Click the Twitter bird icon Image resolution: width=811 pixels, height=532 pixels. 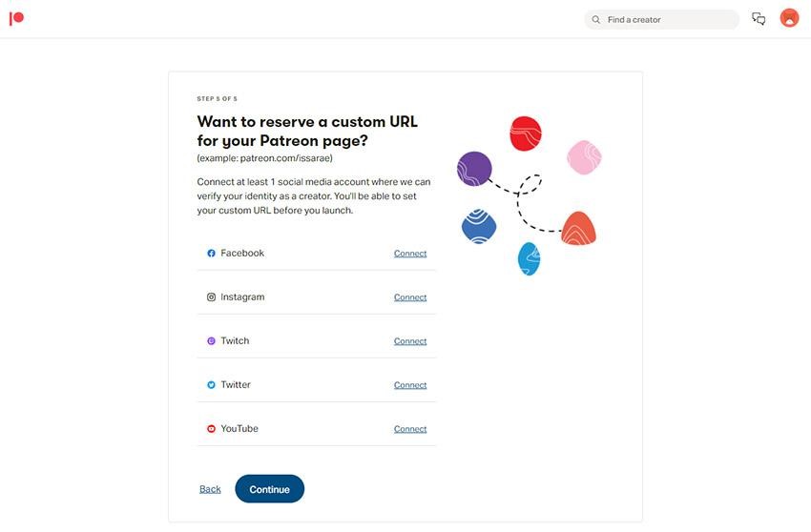point(211,385)
